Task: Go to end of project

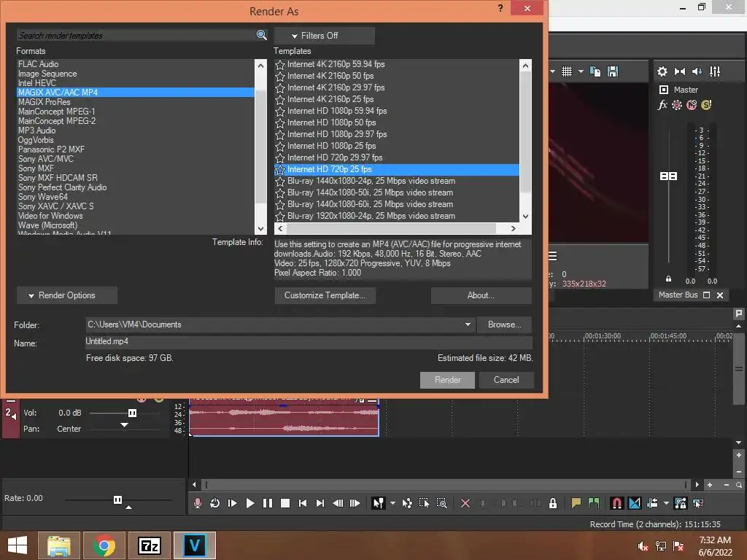Action: click(320, 503)
